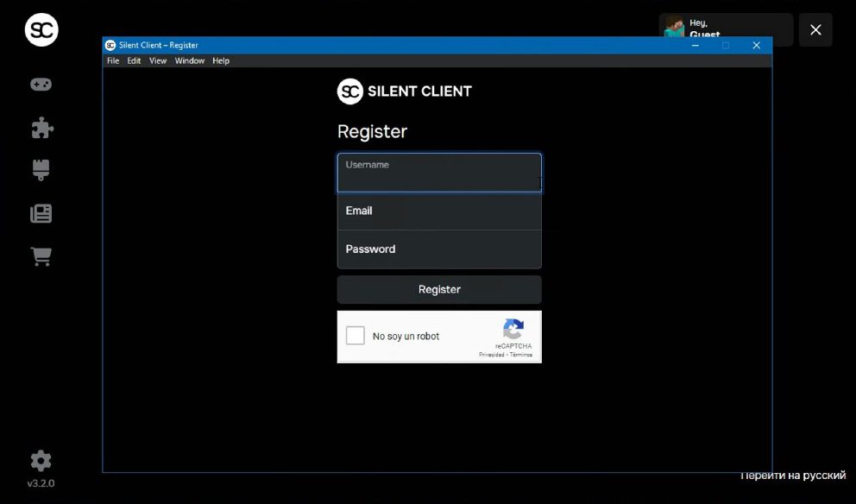The width and height of the screenshot is (856, 504).
Task: Open the View menu
Action: coord(158,60)
